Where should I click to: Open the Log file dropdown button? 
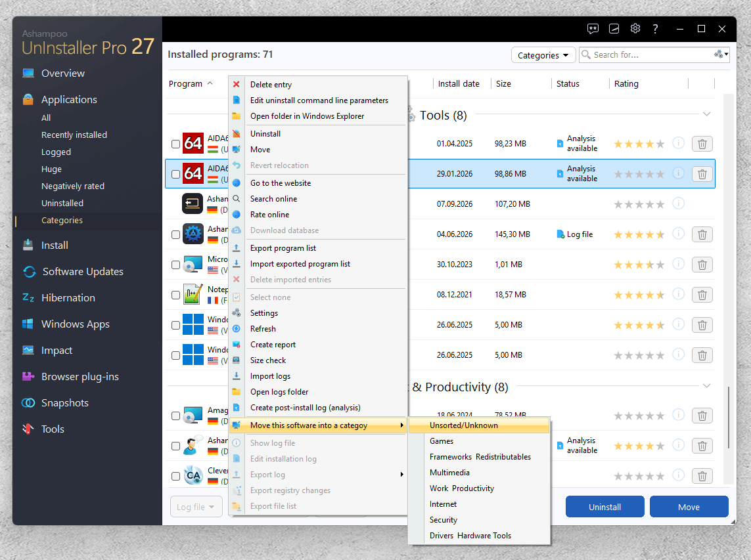pyautogui.click(x=196, y=507)
